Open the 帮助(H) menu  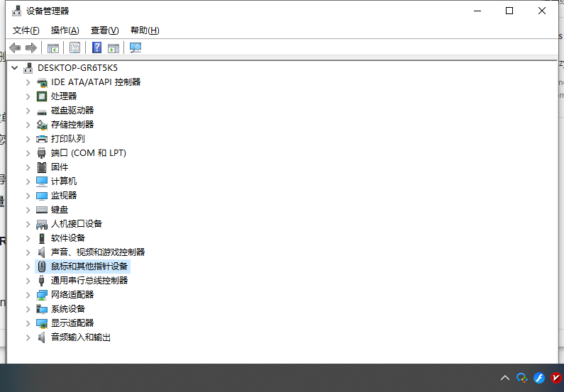[145, 30]
